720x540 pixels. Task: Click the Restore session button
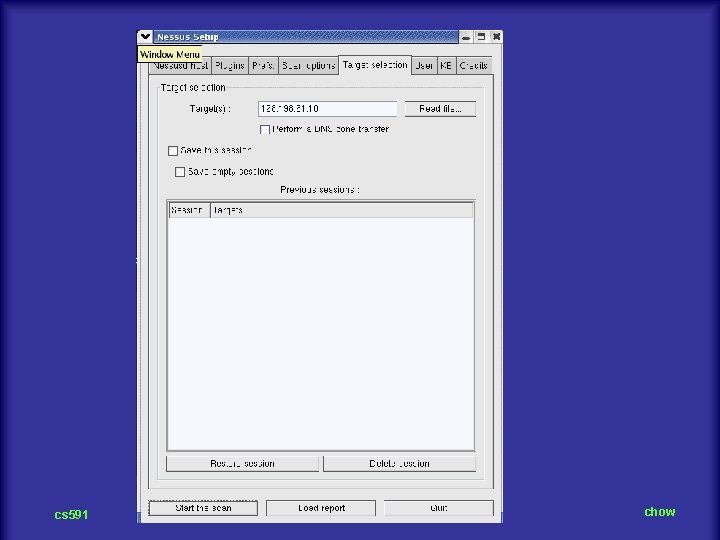click(x=242, y=464)
